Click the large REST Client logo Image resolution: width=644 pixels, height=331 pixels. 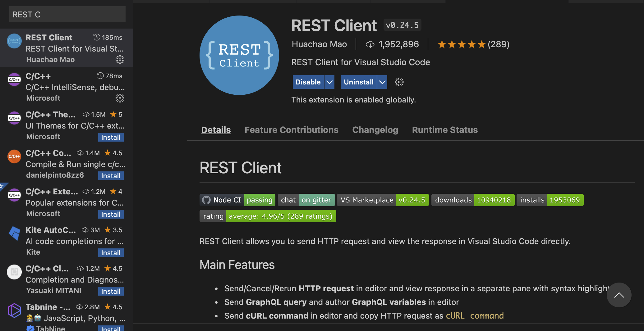[x=239, y=55]
